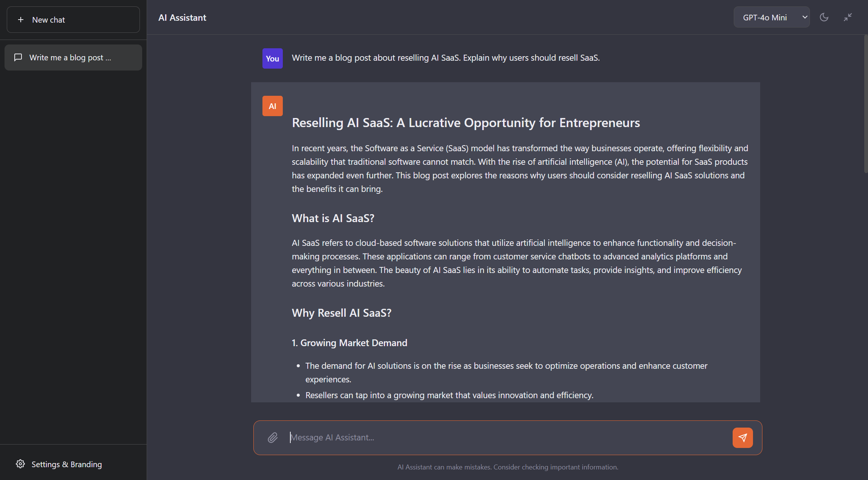Open the GPT-4o Mini model dropdown
Screen dimensions: 868x480
coord(765,17)
